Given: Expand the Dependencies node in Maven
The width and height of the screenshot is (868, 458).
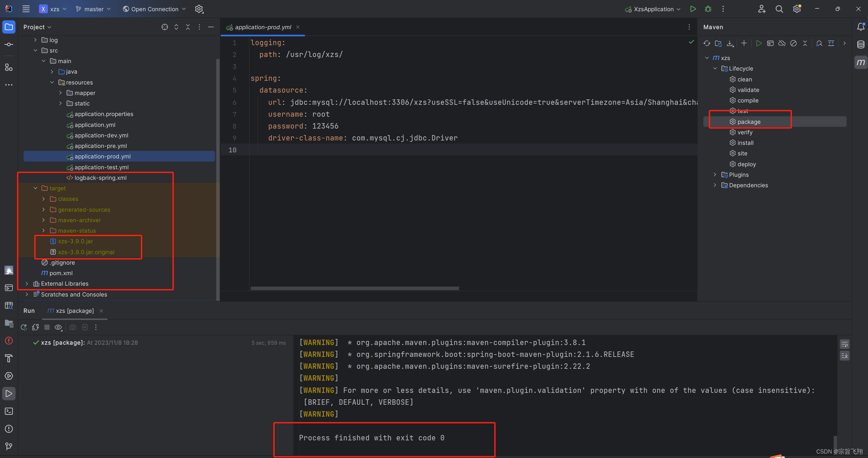Looking at the screenshot, I should pos(715,185).
